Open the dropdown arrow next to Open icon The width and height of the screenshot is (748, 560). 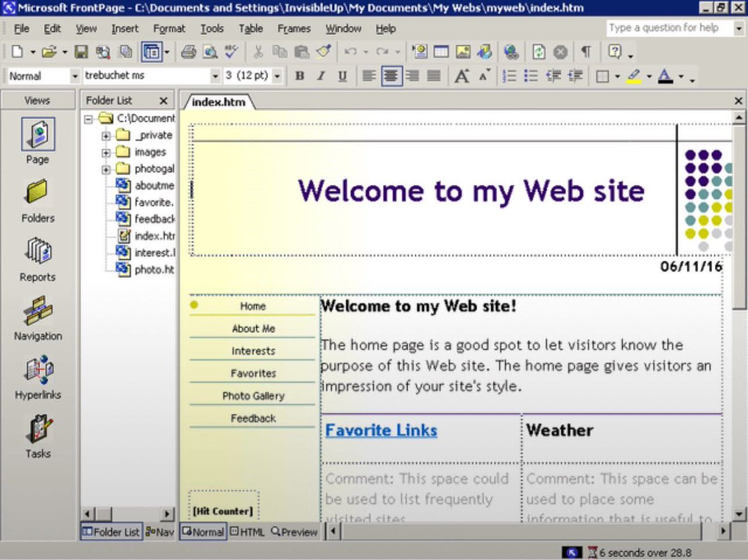64,52
